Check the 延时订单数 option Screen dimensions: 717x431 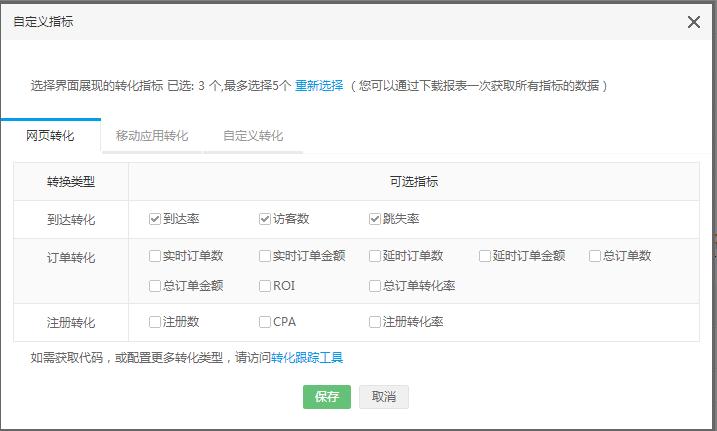click(375, 256)
